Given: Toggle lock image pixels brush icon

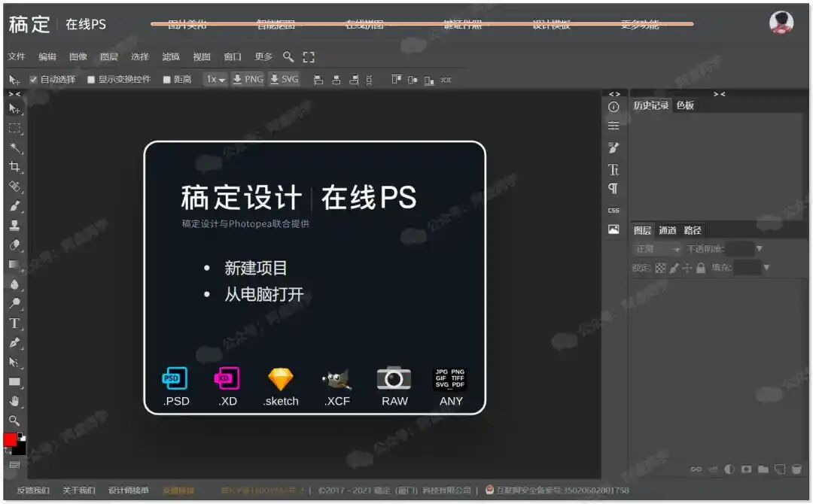Looking at the screenshot, I should click(x=674, y=268).
